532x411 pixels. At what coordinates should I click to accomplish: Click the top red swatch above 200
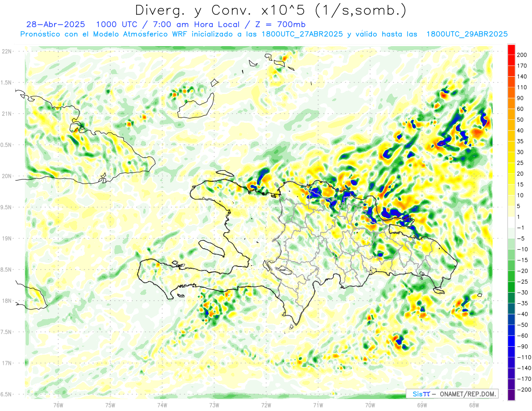pos(511,49)
